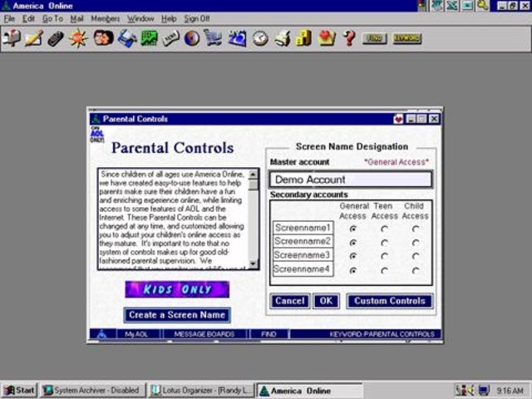Click the Sign Off menu
Viewport: 532px width, 399px height.
click(197, 18)
